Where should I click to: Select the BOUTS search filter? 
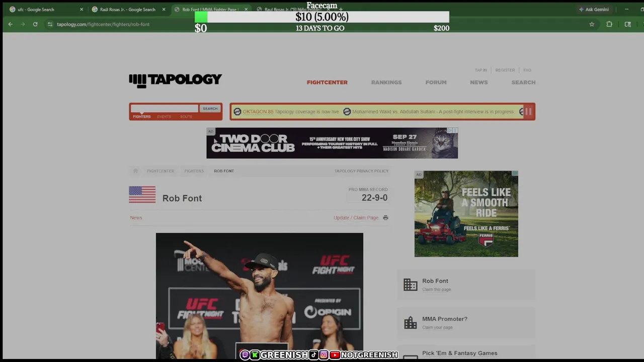coord(186,117)
